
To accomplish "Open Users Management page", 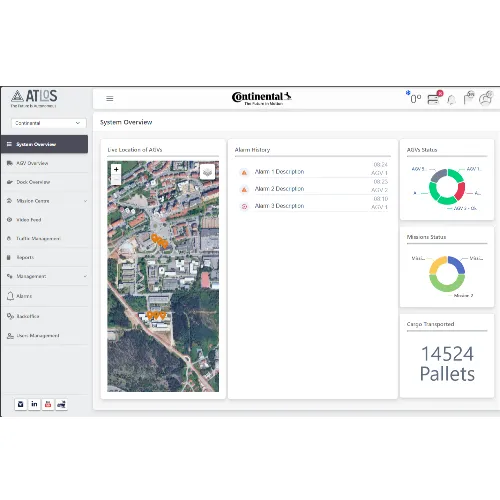I will coord(38,336).
